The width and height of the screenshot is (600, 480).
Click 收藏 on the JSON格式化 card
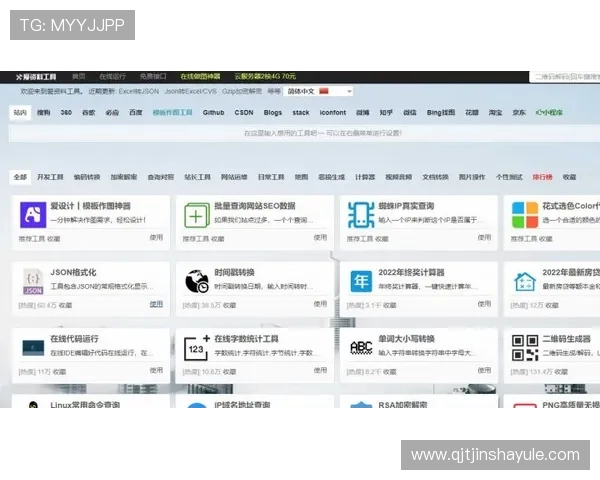click(x=65, y=305)
